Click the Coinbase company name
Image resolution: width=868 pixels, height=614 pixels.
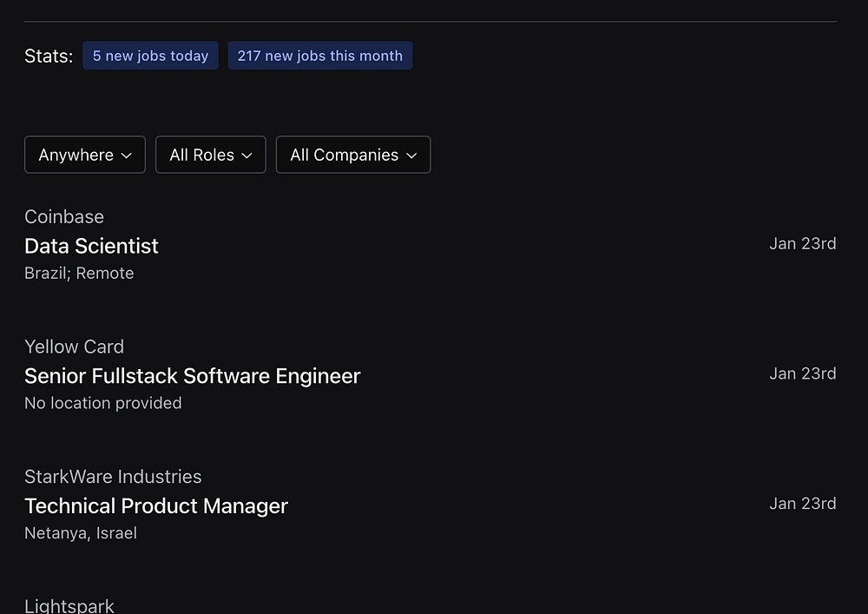coord(64,217)
